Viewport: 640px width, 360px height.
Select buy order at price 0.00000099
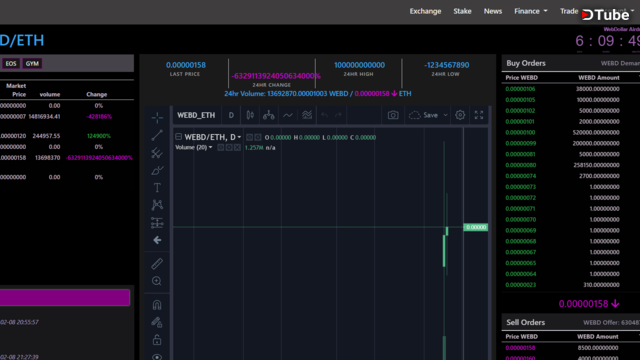(x=571, y=143)
